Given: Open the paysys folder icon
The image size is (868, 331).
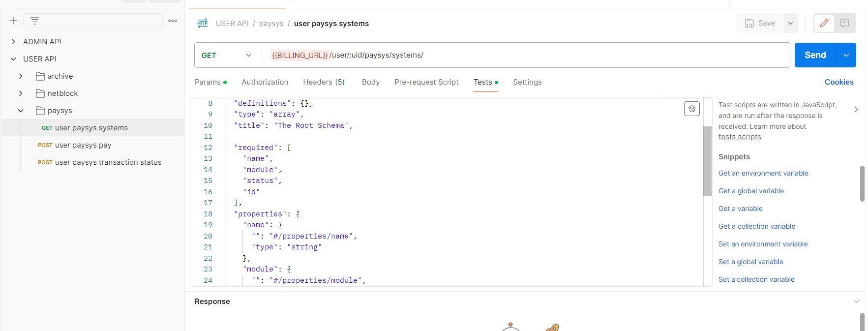Looking at the screenshot, I should 40,111.
